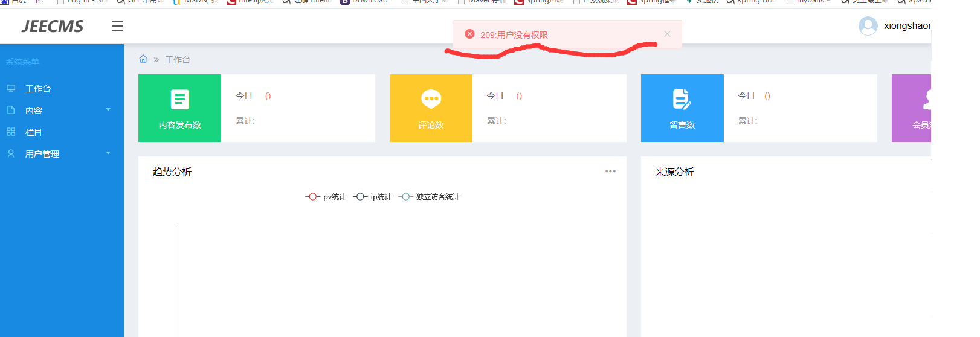
Task: Toggle the pv统计 legend series
Action: coord(326,197)
